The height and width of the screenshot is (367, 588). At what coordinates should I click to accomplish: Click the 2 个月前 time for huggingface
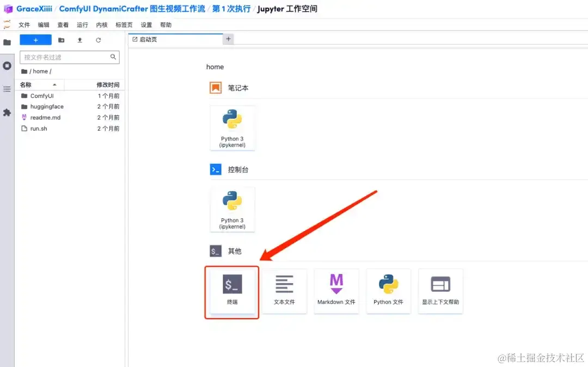coord(108,107)
